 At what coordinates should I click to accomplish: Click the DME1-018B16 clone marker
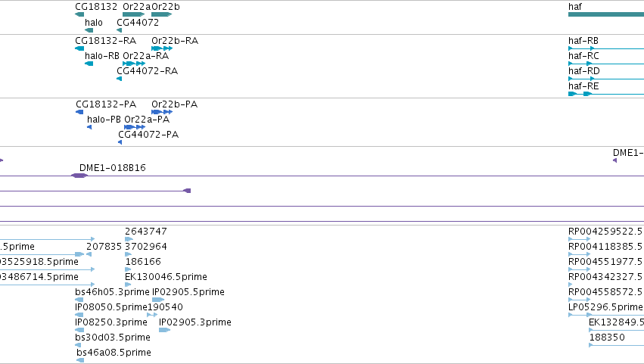pos(79,176)
